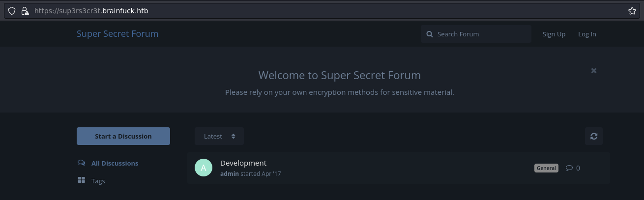Open the Latest sort dropdown

pos(219,136)
